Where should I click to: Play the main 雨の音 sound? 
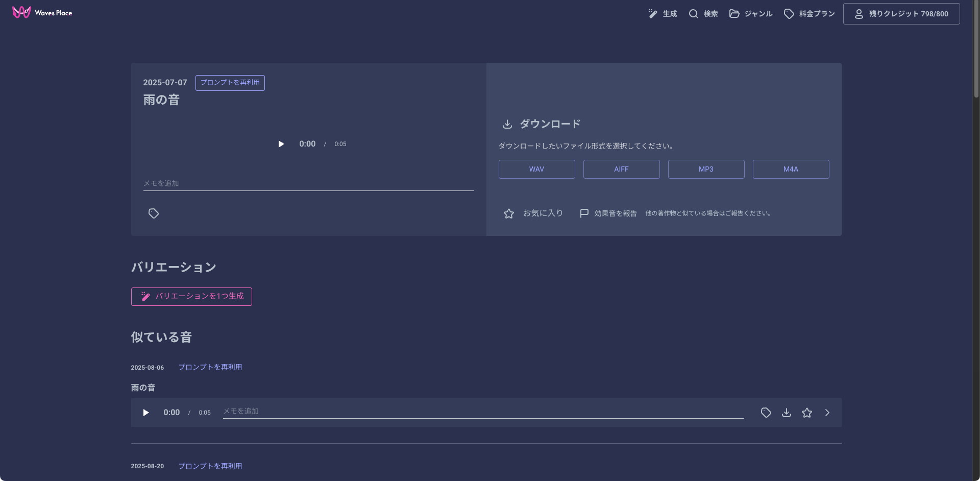(281, 144)
